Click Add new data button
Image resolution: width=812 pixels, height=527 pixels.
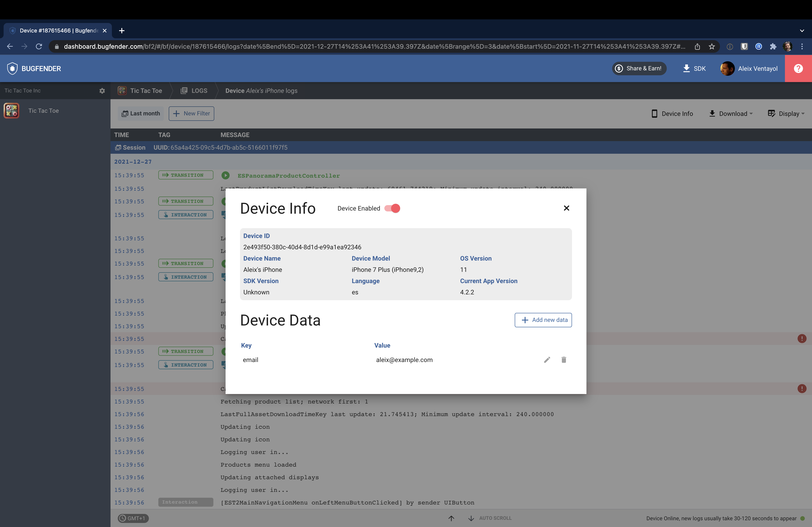[x=543, y=320]
